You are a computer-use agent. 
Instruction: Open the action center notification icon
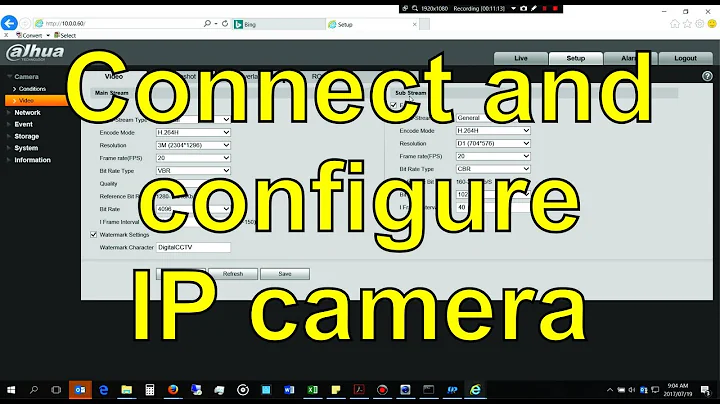click(x=705, y=390)
